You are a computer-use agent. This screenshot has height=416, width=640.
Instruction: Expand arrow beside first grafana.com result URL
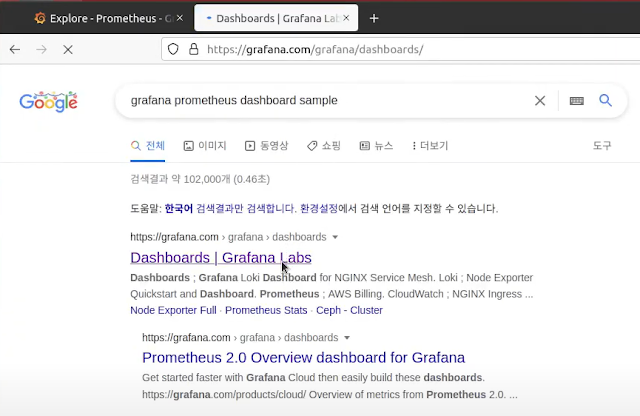pyautogui.click(x=335, y=237)
